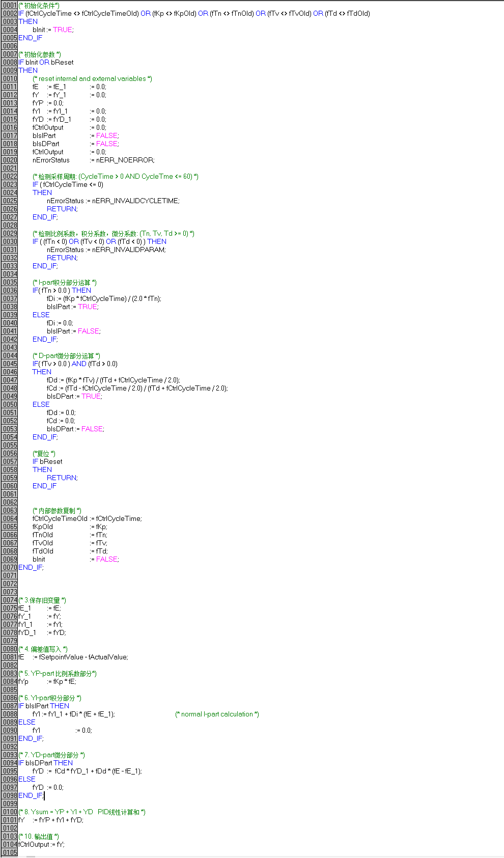Click nERR_INVALIDCYCLETIME in the assignment
Screen dimensions: 504x858
coord(135,201)
